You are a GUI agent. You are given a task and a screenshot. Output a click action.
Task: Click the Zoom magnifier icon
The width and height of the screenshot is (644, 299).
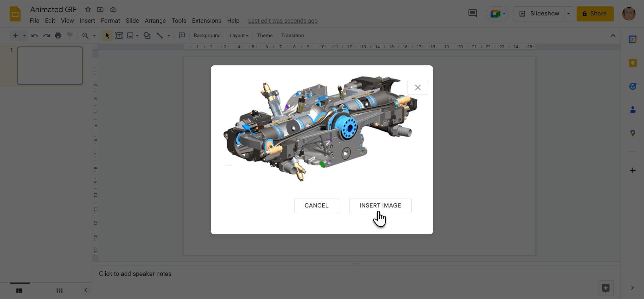85,36
